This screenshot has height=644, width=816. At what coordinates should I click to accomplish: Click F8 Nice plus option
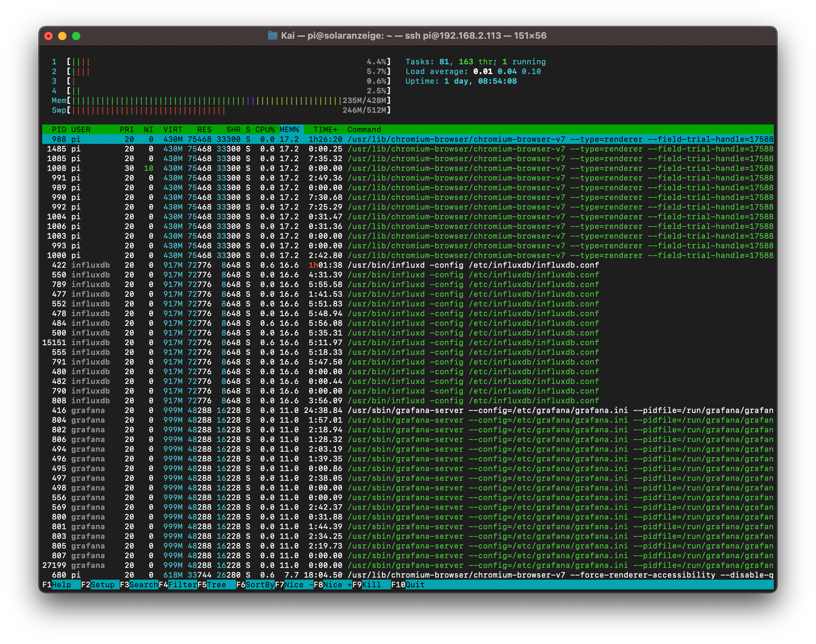337,585
